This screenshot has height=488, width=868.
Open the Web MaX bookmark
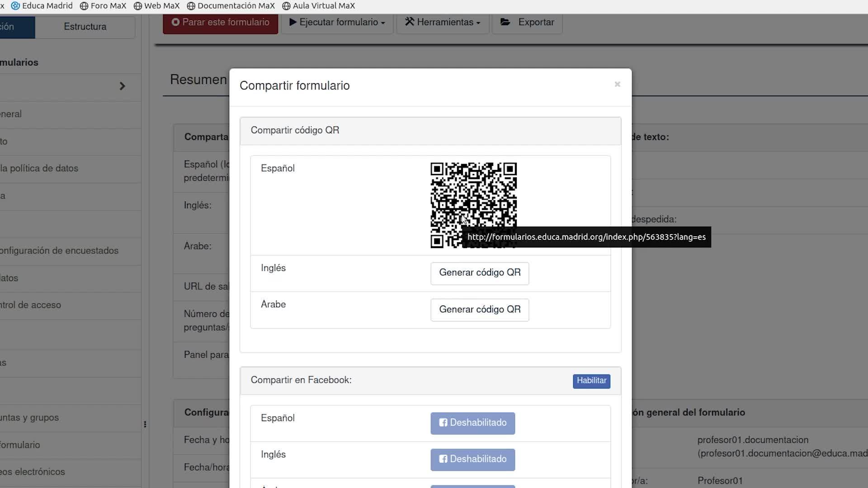click(x=156, y=6)
